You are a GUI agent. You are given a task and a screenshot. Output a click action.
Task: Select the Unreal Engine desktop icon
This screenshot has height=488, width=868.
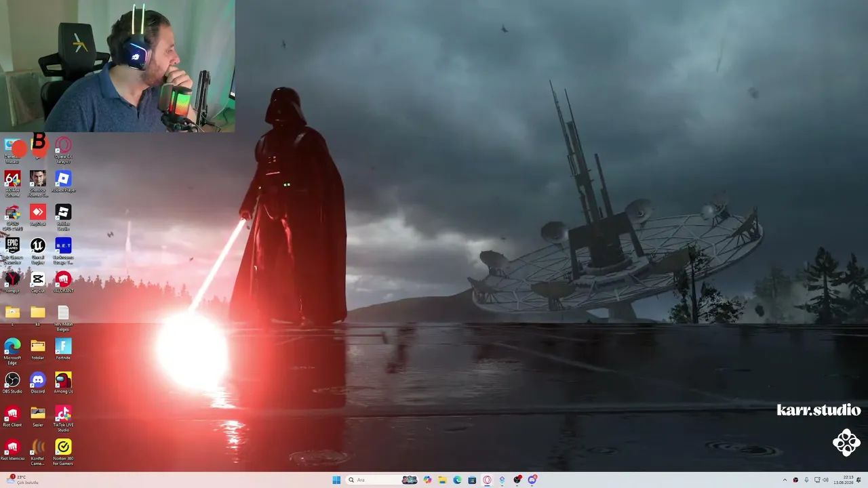tap(38, 250)
